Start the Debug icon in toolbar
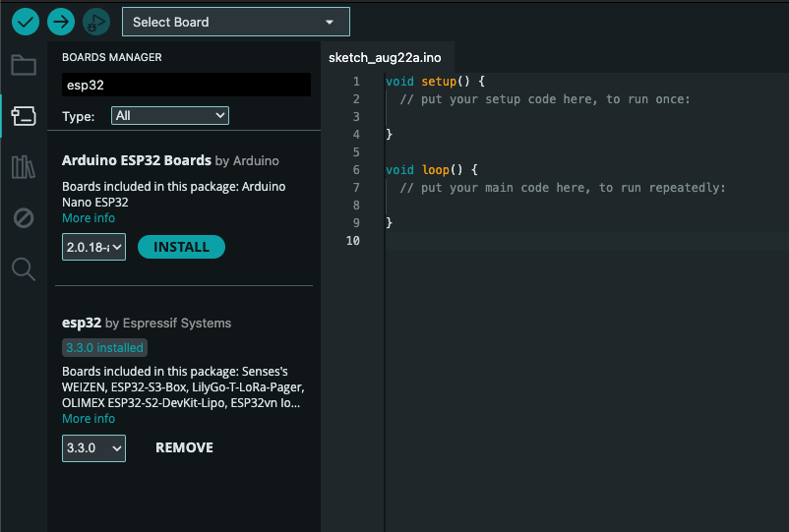The width and height of the screenshot is (789, 532). [96, 22]
